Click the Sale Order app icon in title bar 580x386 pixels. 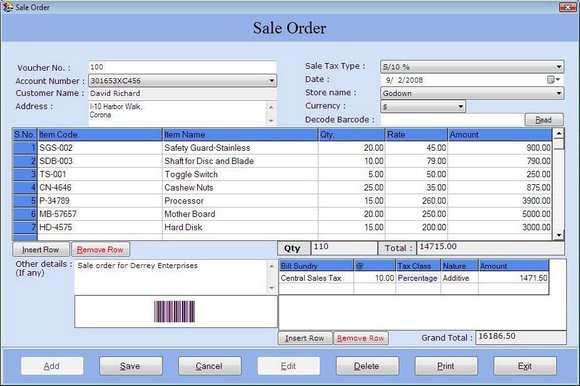coord(7,7)
